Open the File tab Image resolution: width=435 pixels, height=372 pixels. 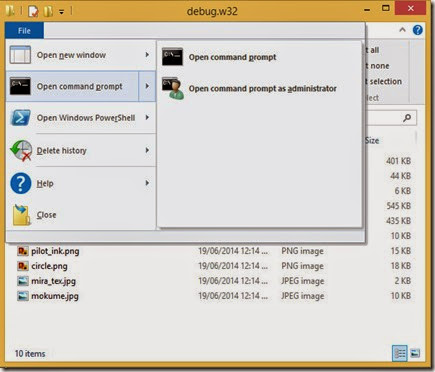point(24,31)
